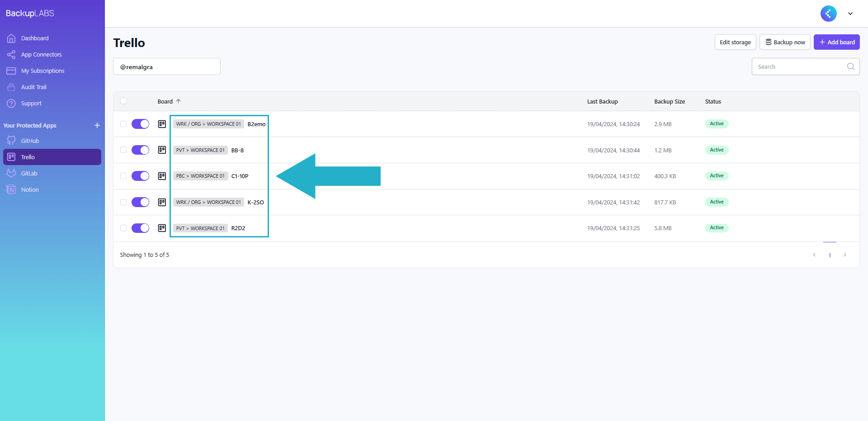Click the Add board button
Image resolution: width=868 pixels, height=421 pixels.
click(x=837, y=42)
